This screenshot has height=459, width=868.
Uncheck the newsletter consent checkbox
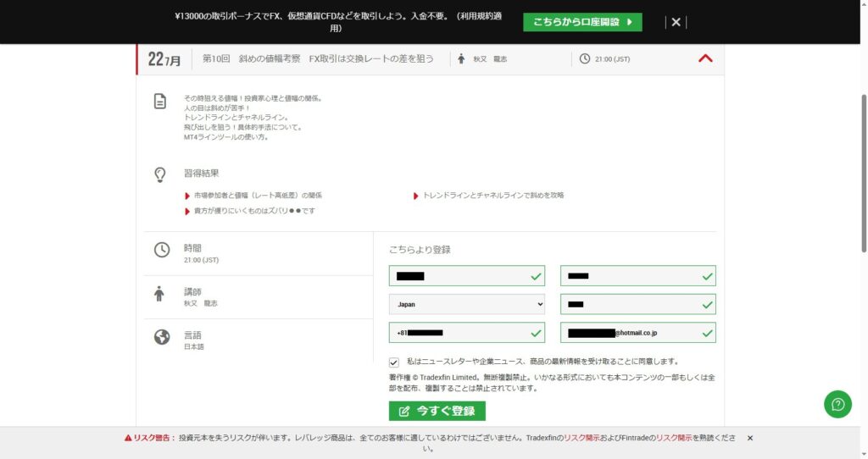[393, 362]
